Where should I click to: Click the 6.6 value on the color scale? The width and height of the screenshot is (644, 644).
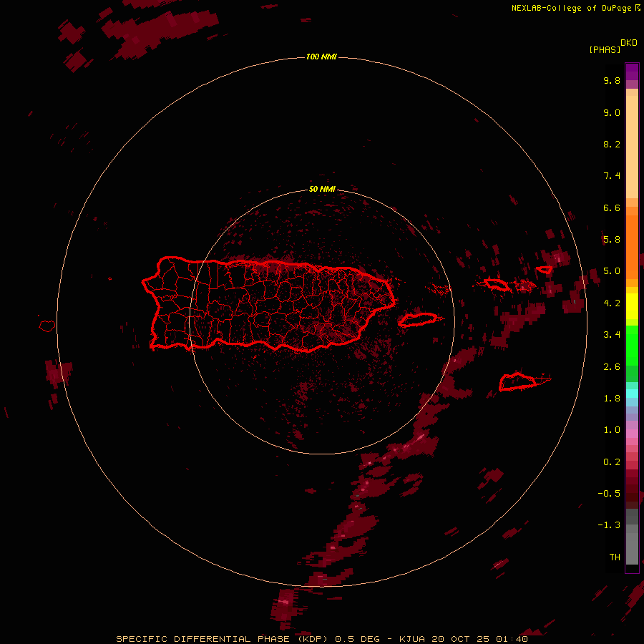click(x=612, y=208)
